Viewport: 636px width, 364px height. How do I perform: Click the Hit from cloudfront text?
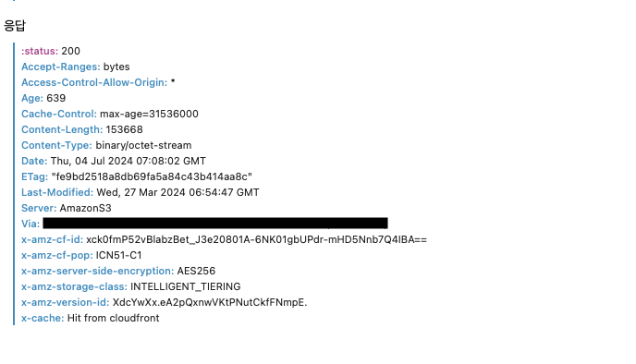click(113, 318)
